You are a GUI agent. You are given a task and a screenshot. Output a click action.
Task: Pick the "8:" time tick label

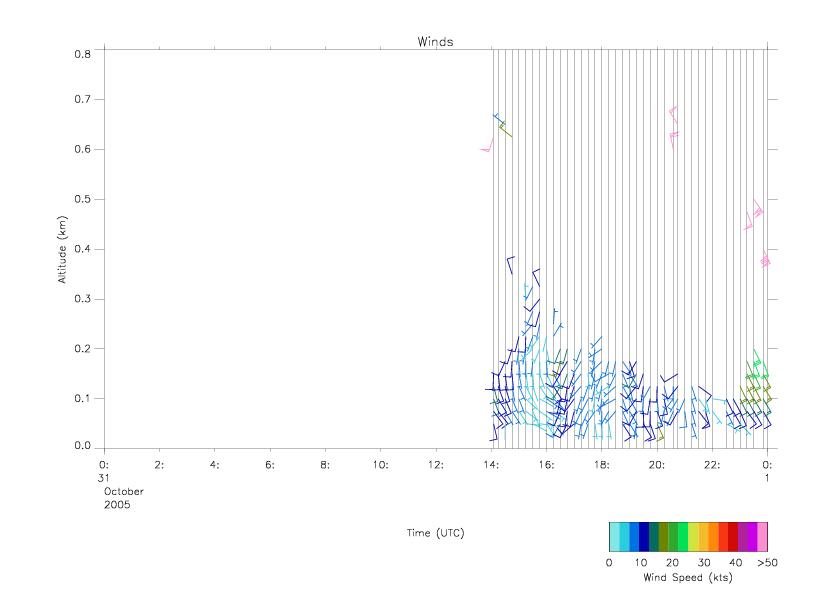(325, 465)
